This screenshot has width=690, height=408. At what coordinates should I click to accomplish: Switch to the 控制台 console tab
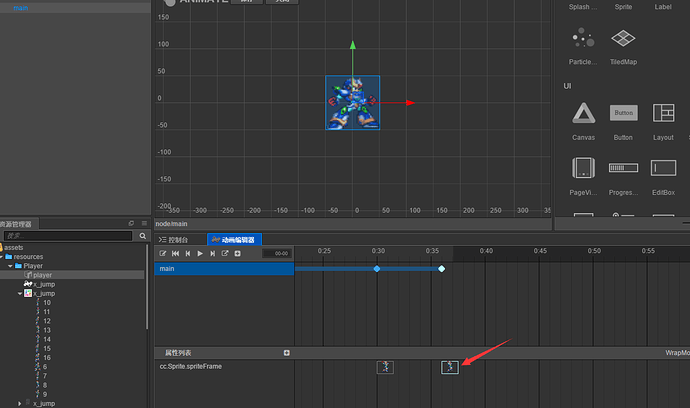(173, 240)
